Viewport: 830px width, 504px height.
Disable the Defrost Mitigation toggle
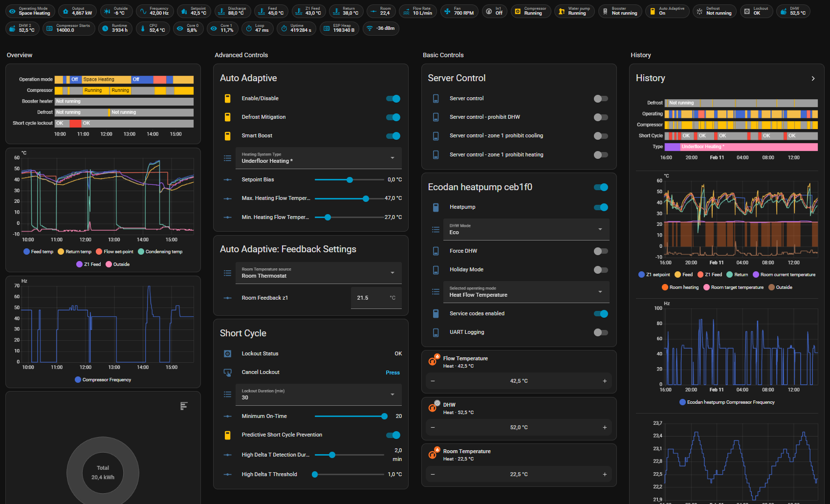393,117
